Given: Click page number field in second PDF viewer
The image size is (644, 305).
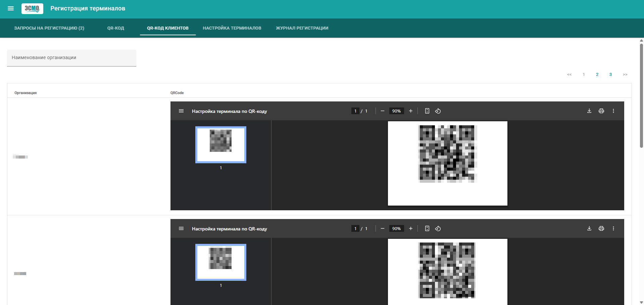Looking at the screenshot, I should tap(355, 228).
